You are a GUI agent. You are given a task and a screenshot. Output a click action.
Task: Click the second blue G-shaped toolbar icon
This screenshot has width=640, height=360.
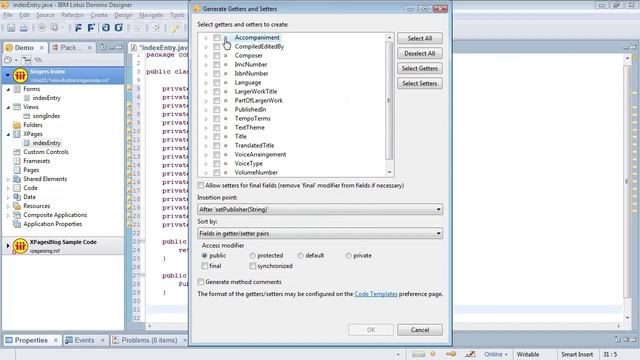coord(119,28)
